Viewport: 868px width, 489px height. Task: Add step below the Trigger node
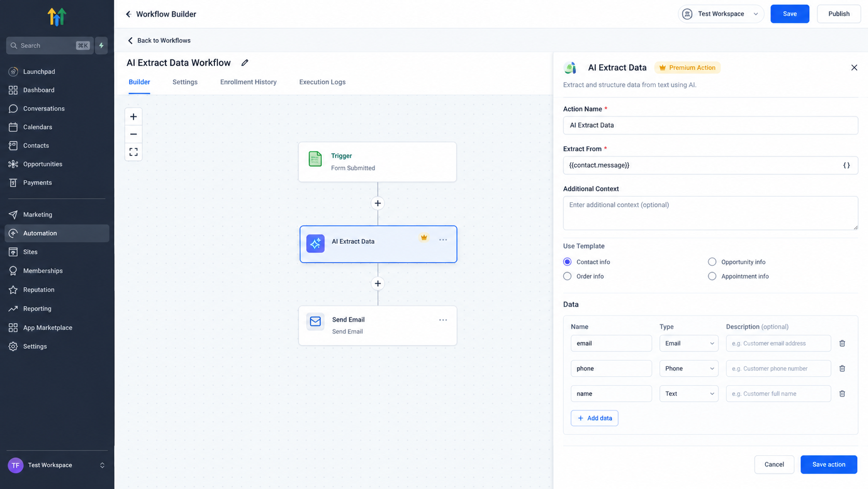pyautogui.click(x=378, y=203)
